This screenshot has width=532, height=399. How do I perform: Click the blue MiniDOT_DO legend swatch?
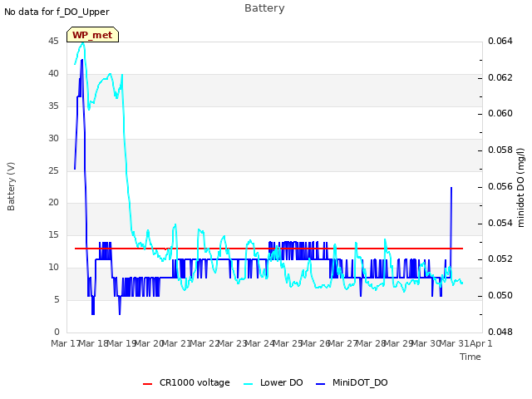pos(321,384)
